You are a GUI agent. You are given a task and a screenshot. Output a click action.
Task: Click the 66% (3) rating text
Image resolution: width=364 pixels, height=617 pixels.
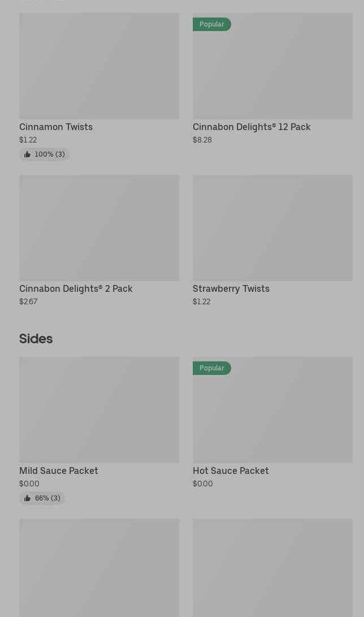tap(47, 498)
